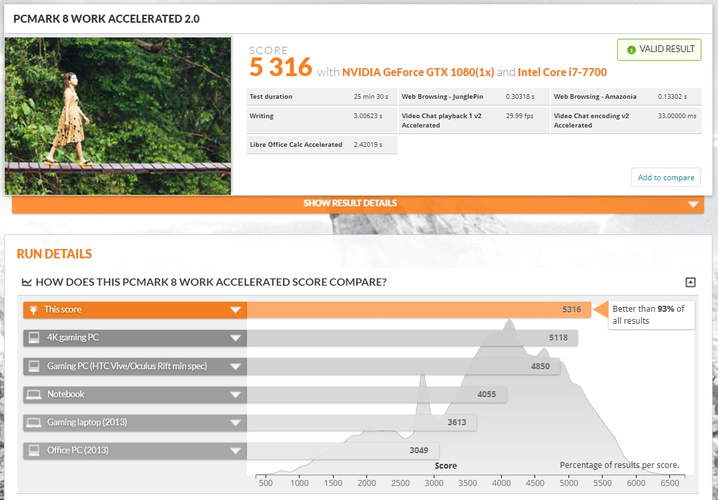Expand the This score dropdown arrow
Screen dimensions: 718x500
click(235, 310)
